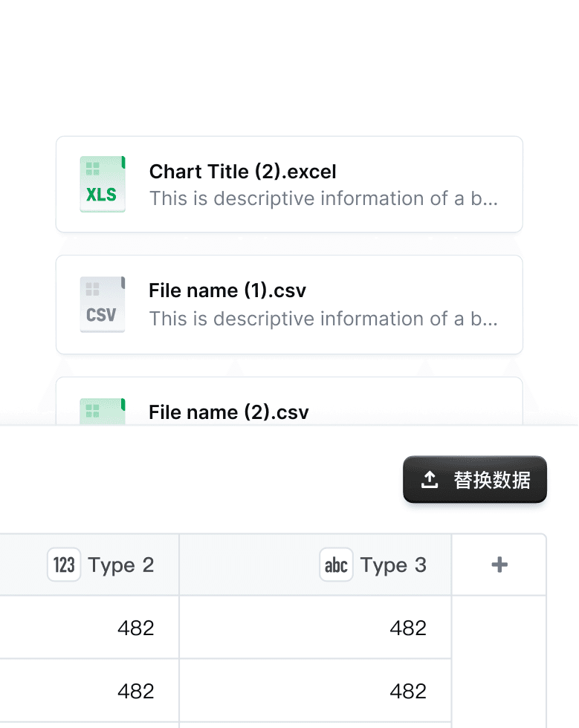
Task: Click the Type 3 column header
Action: click(x=315, y=565)
